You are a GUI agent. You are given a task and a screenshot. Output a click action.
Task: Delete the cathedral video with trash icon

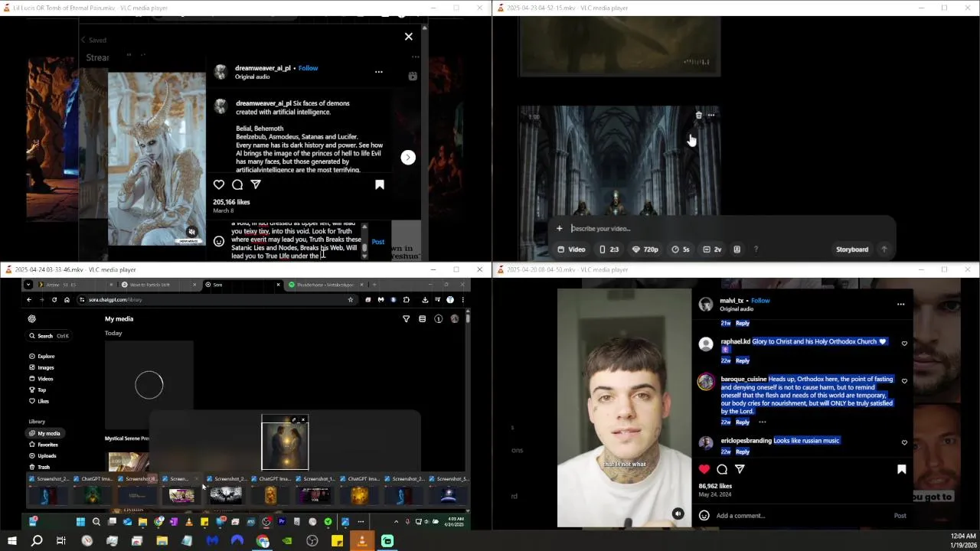click(698, 116)
